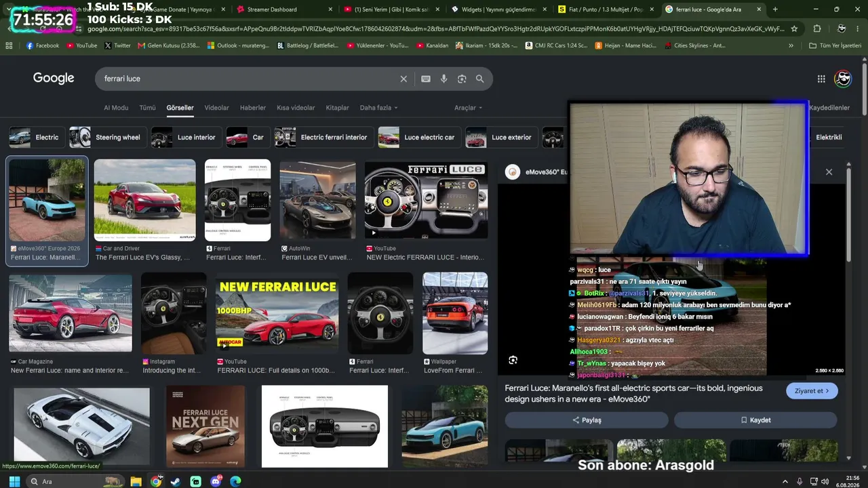Open Microsoft Edge from the taskbar
Screen dimensions: 868x488
point(235,481)
